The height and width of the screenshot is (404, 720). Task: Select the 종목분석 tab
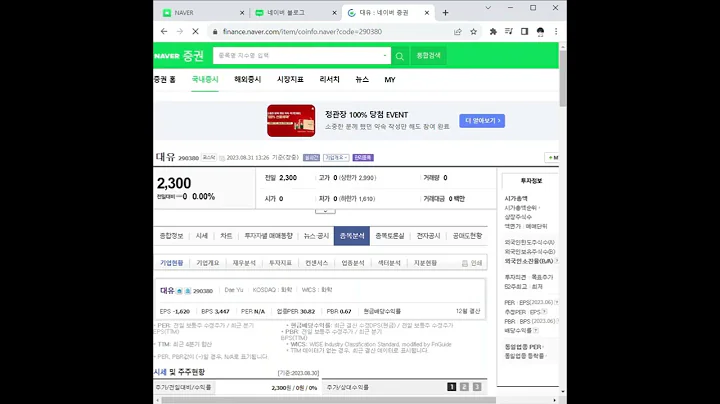click(352, 236)
